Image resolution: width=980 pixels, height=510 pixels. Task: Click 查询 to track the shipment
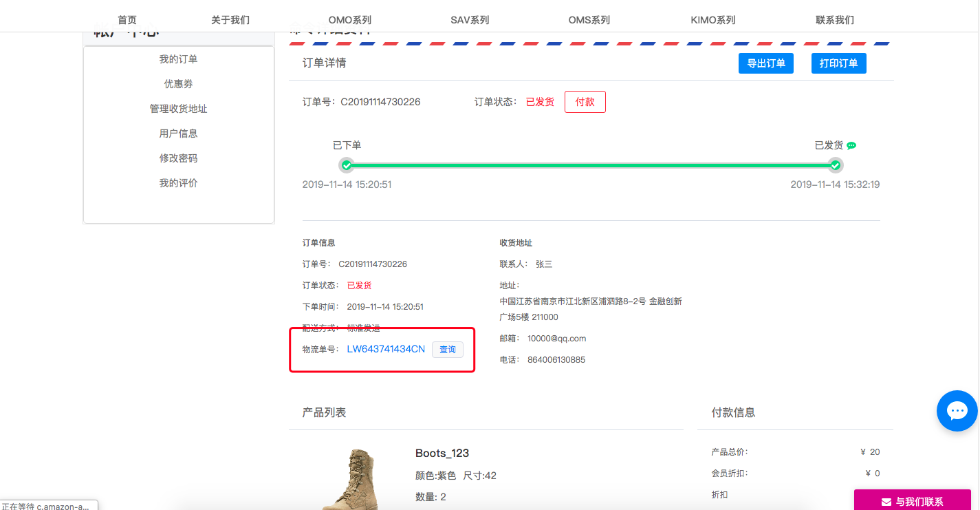click(447, 350)
